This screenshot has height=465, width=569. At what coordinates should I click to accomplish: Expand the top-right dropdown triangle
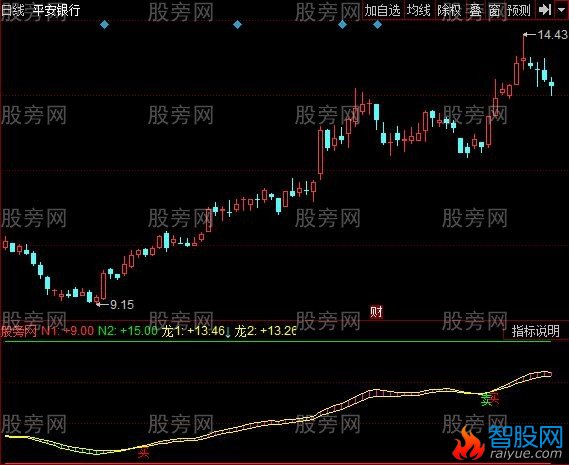pos(561,10)
